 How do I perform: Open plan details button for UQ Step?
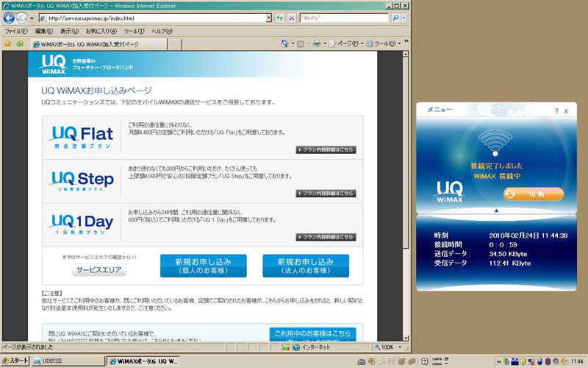[326, 193]
